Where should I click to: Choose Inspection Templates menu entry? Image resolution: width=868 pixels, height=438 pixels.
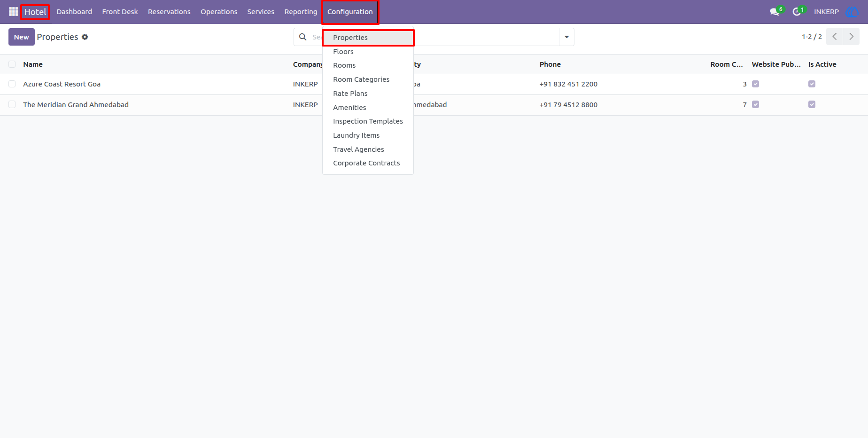tap(368, 121)
